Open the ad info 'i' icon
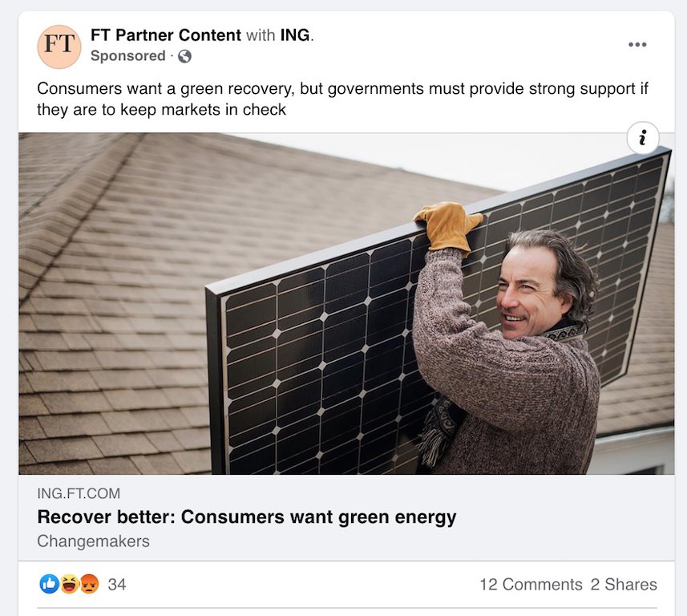687x616 pixels. (643, 138)
